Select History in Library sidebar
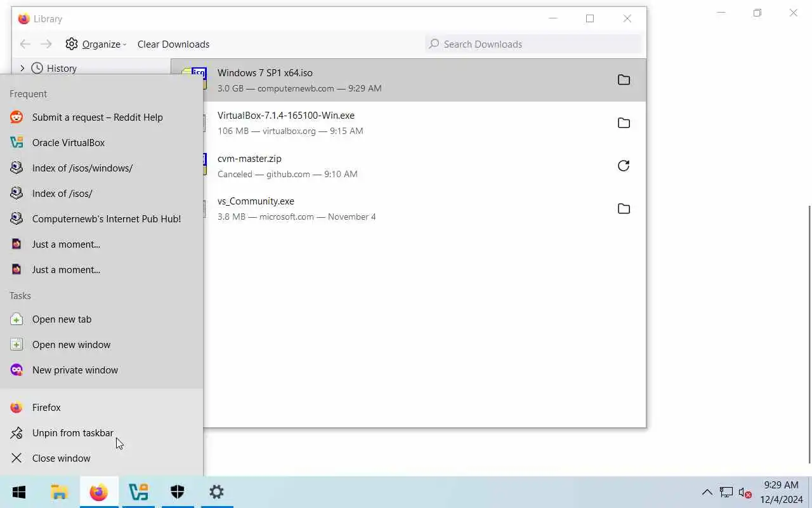Image resolution: width=812 pixels, height=508 pixels. point(62,68)
